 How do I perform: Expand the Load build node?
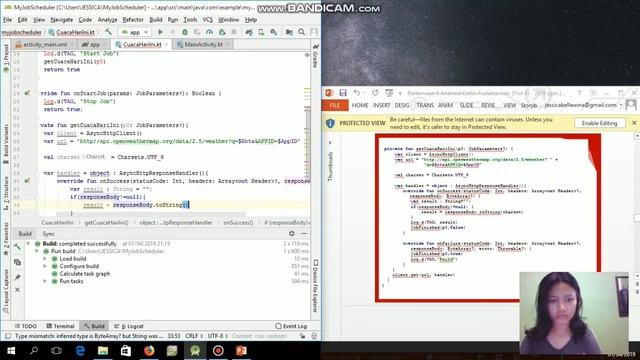(x=45, y=259)
